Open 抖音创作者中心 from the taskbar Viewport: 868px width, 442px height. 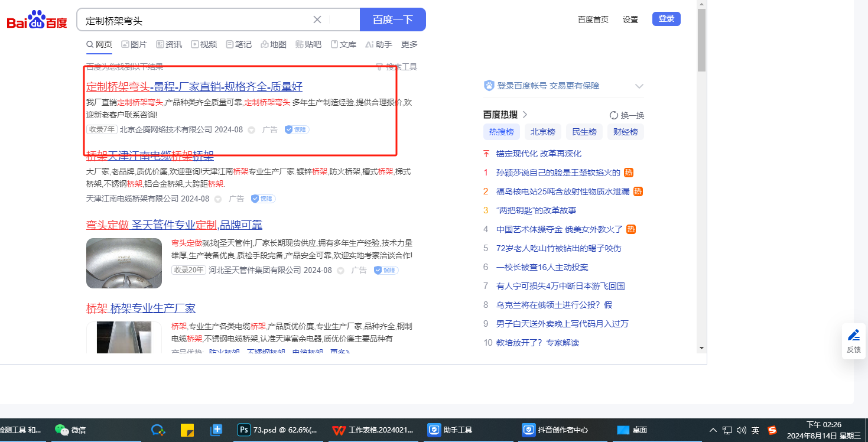(555, 430)
